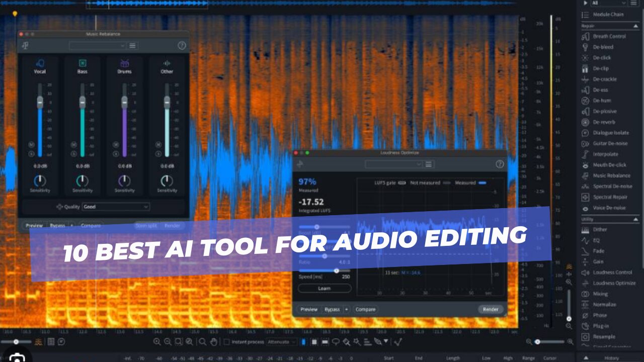The width and height of the screenshot is (644, 362).
Task: Select the Grab and drag hand tool
Action: pos(213,342)
